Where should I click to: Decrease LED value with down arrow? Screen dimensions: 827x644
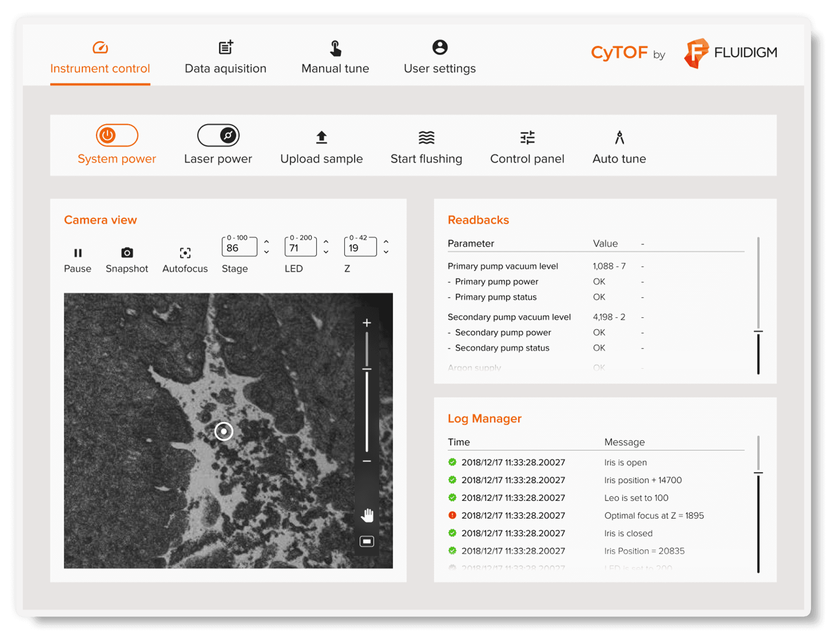(x=326, y=252)
